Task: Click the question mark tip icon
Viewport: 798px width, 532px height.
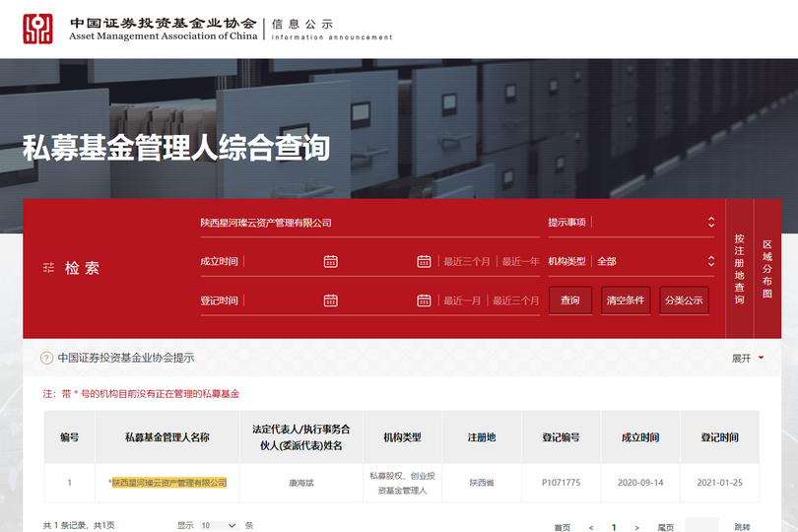Action: [47, 358]
